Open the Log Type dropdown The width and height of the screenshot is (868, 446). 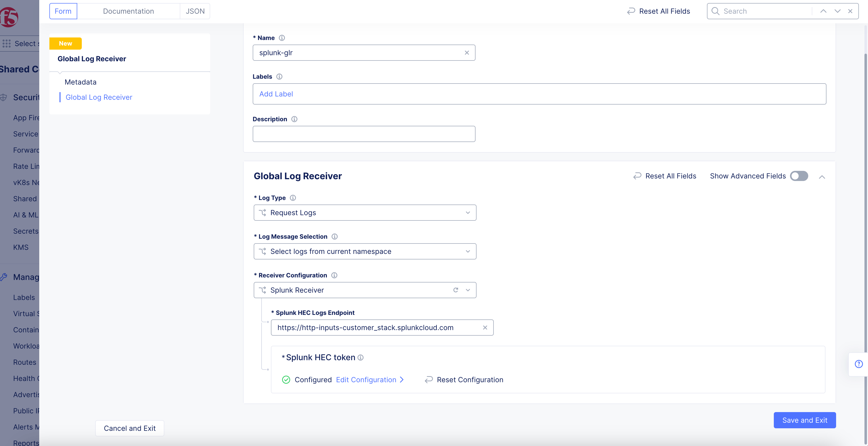pyautogui.click(x=365, y=213)
